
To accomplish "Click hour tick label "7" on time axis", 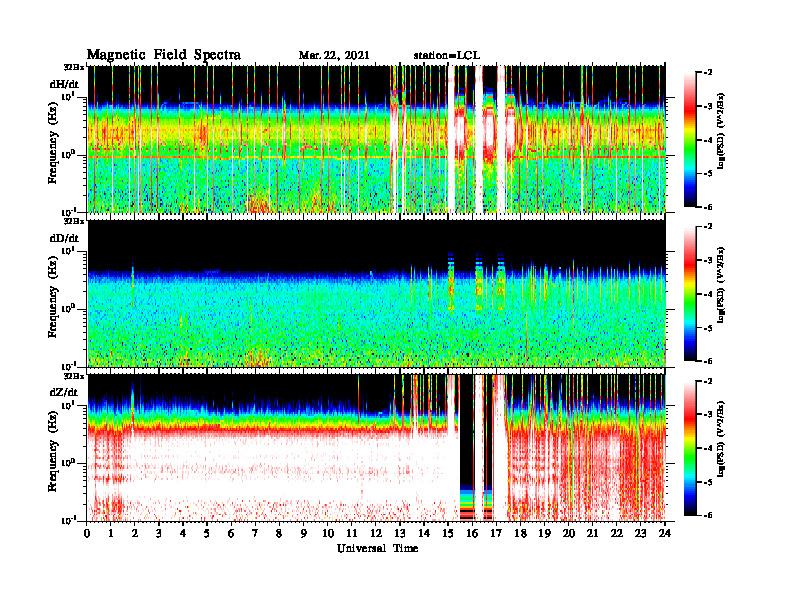I will [255, 533].
